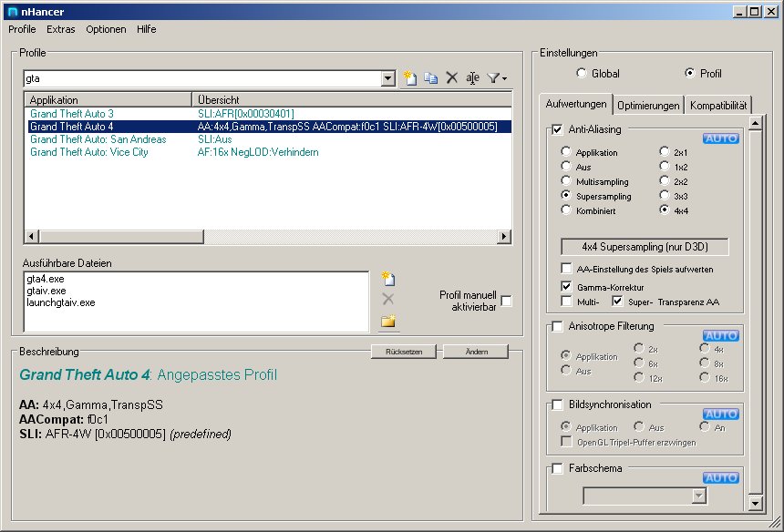The image size is (784, 532).
Task: Click Farbschema AUTO badge
Action: (720, 478)
